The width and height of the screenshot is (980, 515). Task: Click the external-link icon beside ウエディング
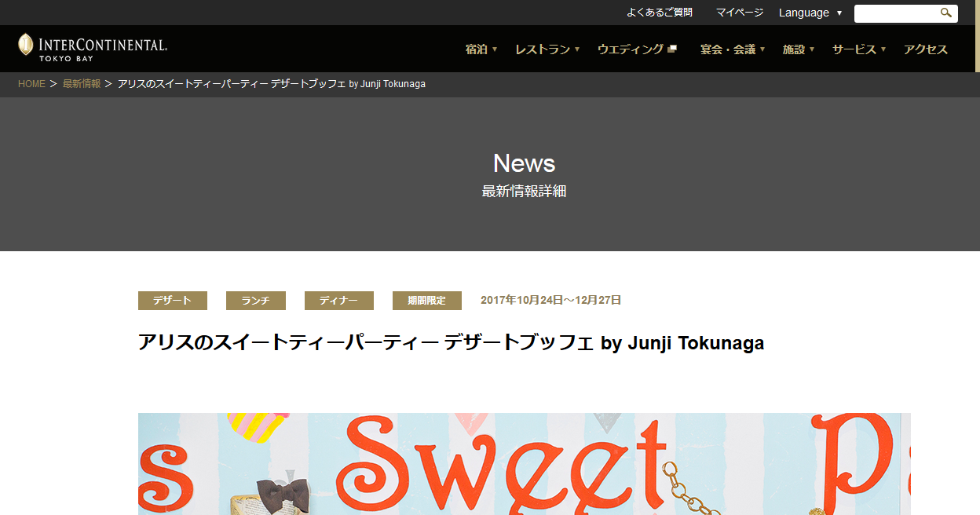671,49
